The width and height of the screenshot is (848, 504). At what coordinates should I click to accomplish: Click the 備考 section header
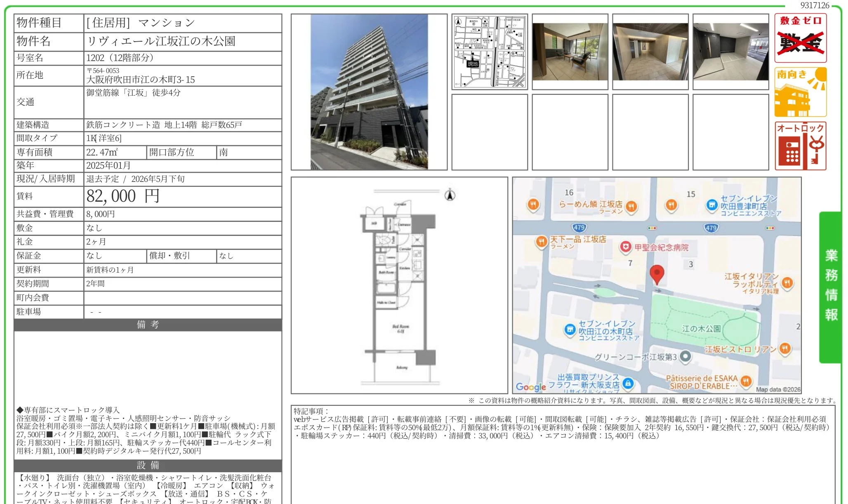(148, 325)
